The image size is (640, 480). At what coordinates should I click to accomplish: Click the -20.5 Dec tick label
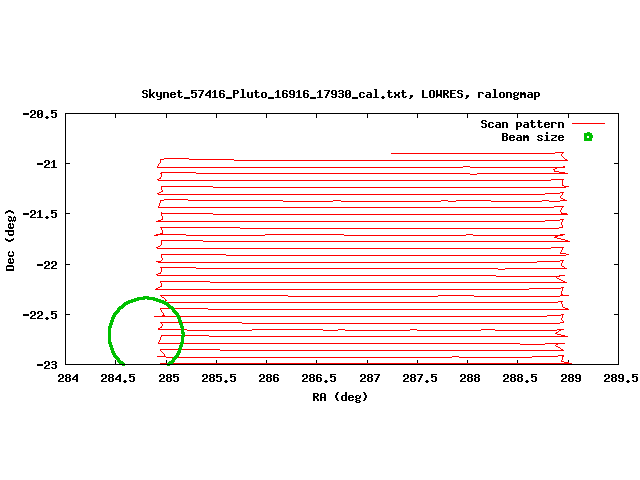click(x=40, y=114)
